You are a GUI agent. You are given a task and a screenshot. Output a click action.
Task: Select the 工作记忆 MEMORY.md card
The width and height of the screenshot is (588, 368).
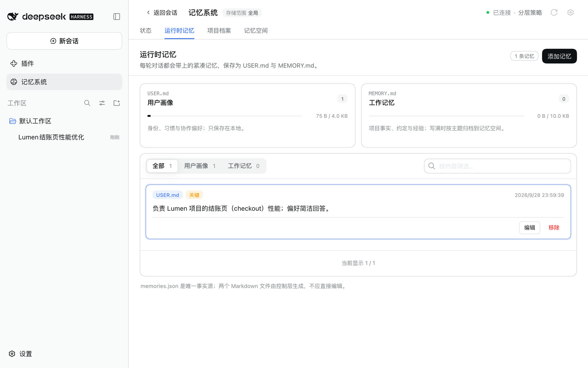[x=469, y=115]
